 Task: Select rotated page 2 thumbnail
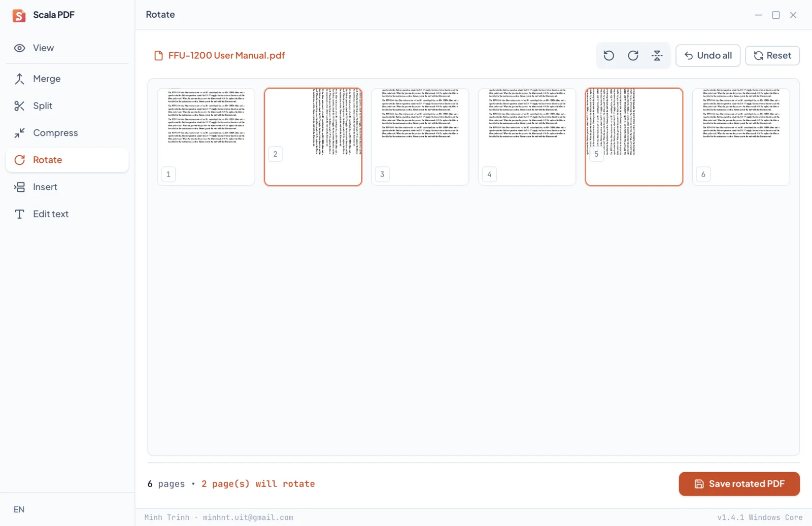[313, 137]
